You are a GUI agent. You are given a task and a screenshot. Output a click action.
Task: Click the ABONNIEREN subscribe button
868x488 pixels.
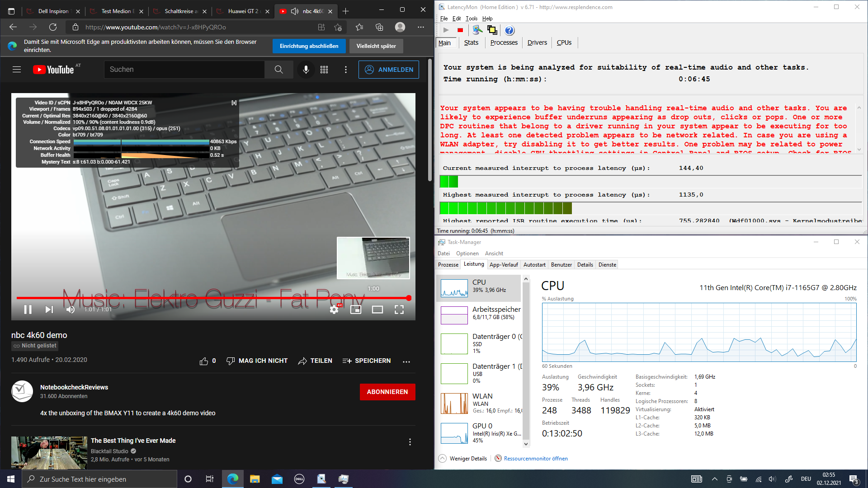[x=387, y=392]
